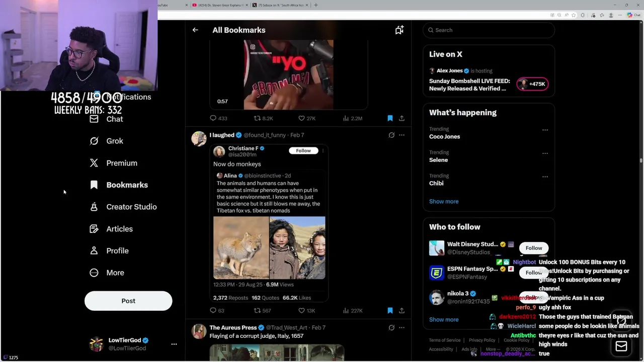The width and height of the screenshot is (644, 362).
Task: Click in the Search field
Action: click(489, 30)
